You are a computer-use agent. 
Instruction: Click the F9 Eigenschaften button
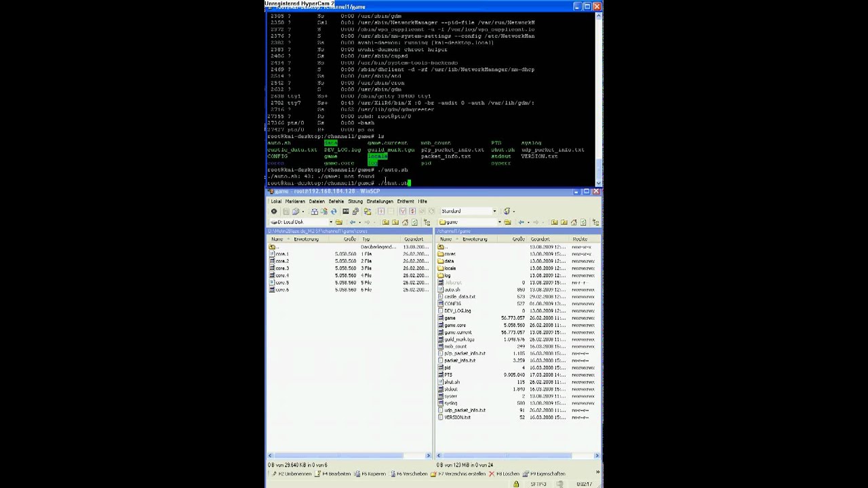tap(544, 474)
